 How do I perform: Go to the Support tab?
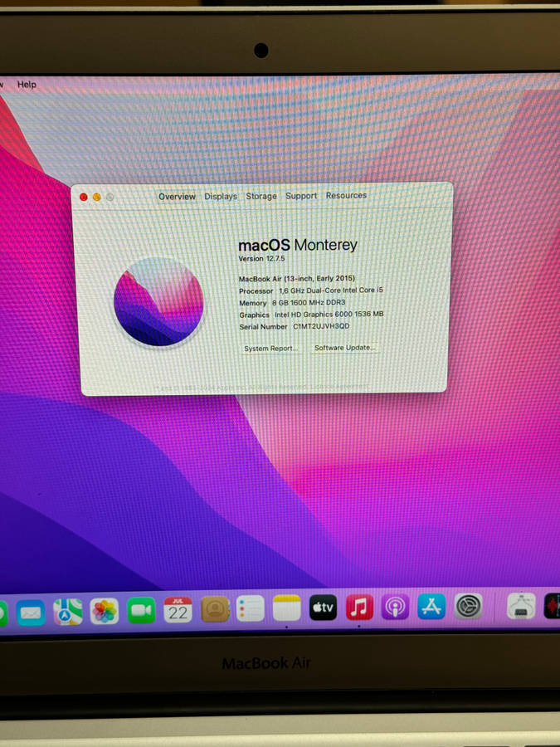tap(301, 196)
